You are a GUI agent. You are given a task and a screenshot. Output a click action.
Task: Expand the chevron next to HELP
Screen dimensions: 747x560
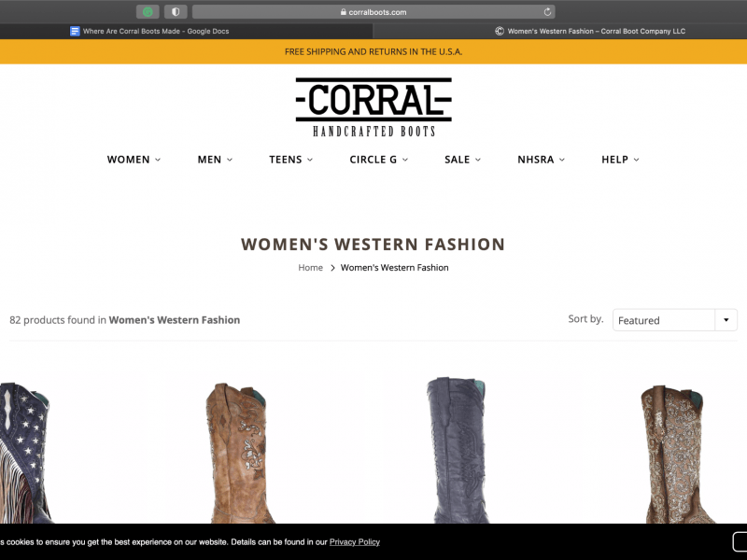coord(637,160)
